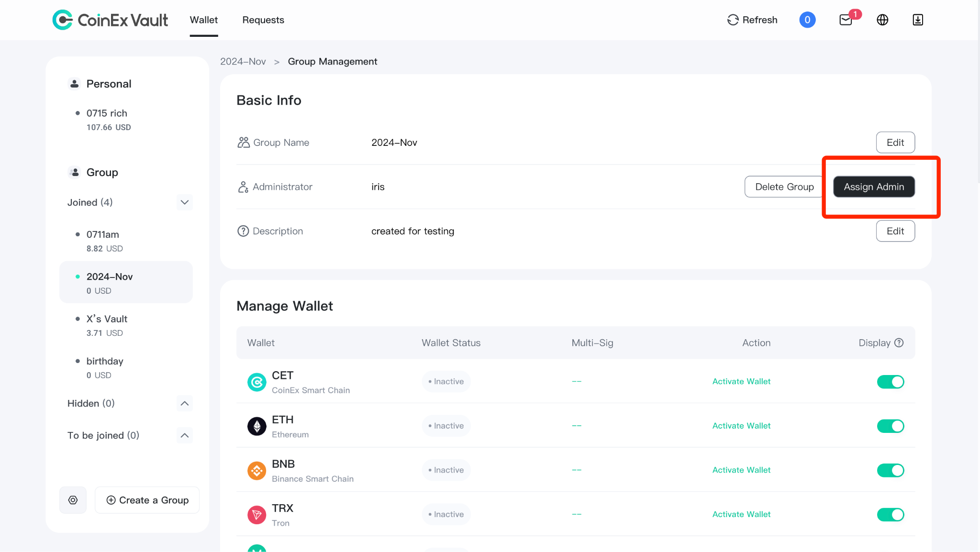This screenshot has width=980, height=552.
Task: Expand the Hidden (0) section
Action: [x=185, y=403]
